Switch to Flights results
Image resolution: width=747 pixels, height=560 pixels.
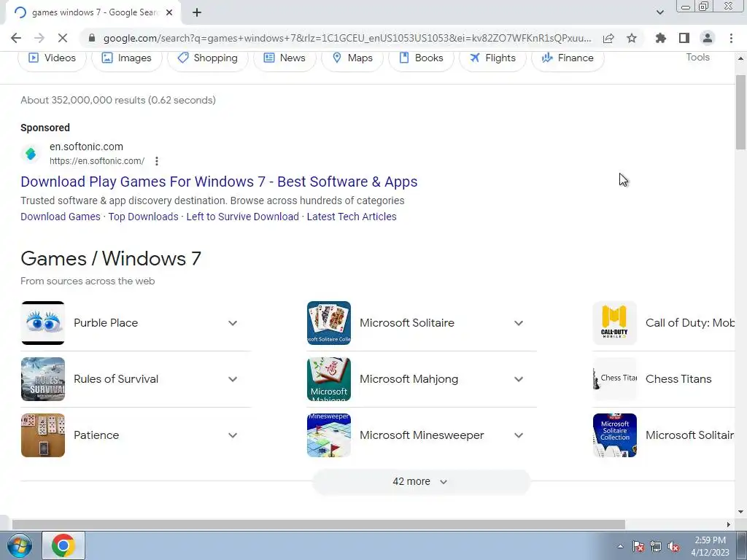(492, 58)
